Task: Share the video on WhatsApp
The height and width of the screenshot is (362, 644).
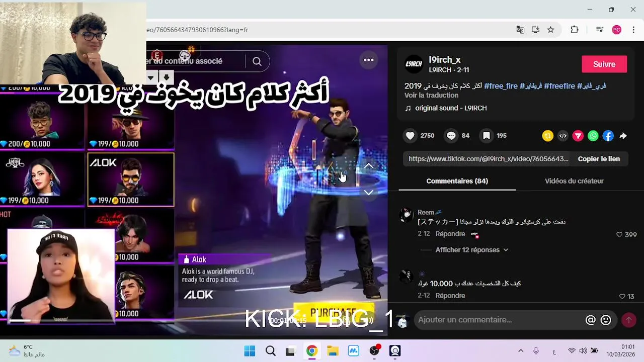Action: [x=593, y=136]
